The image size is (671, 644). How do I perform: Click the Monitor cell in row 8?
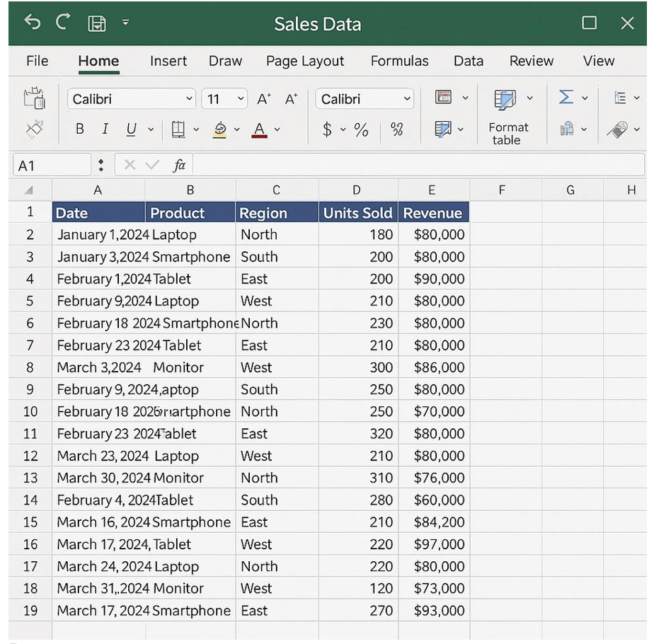coord(190,367)
